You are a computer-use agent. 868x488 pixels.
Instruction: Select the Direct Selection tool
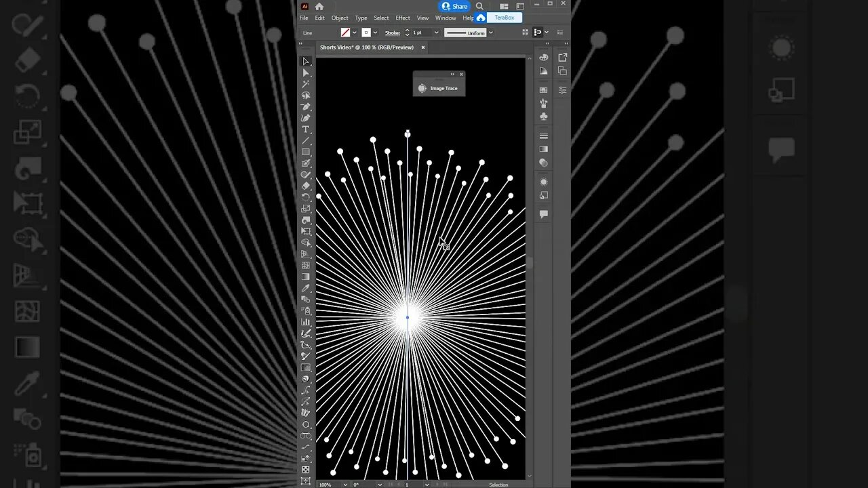click(306, 73)
